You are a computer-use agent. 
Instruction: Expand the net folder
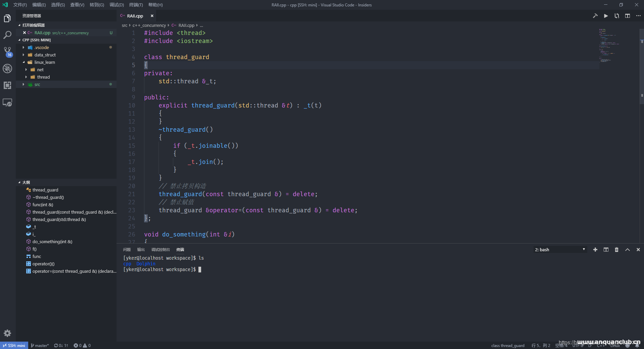coord(40,70)
